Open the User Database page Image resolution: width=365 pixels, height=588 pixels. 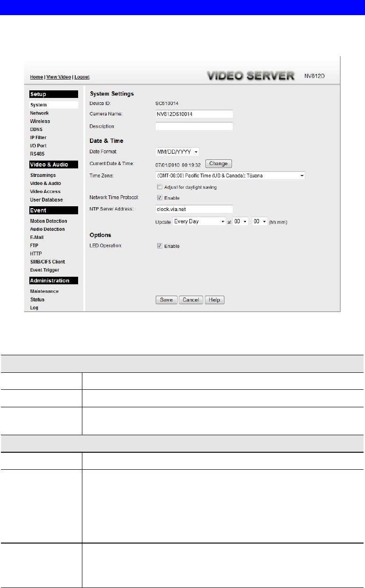46,200
